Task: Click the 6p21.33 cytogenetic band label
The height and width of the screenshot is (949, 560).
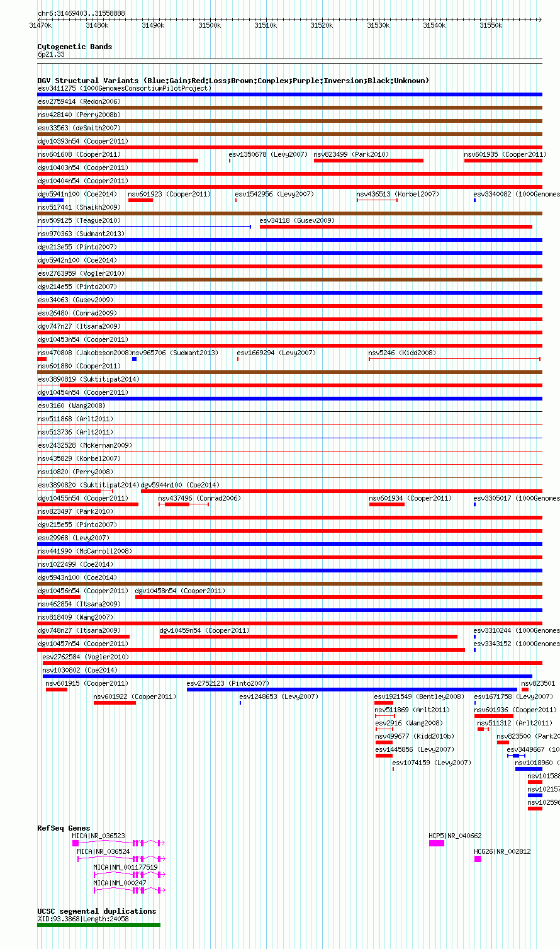Action: click(51, 55)
